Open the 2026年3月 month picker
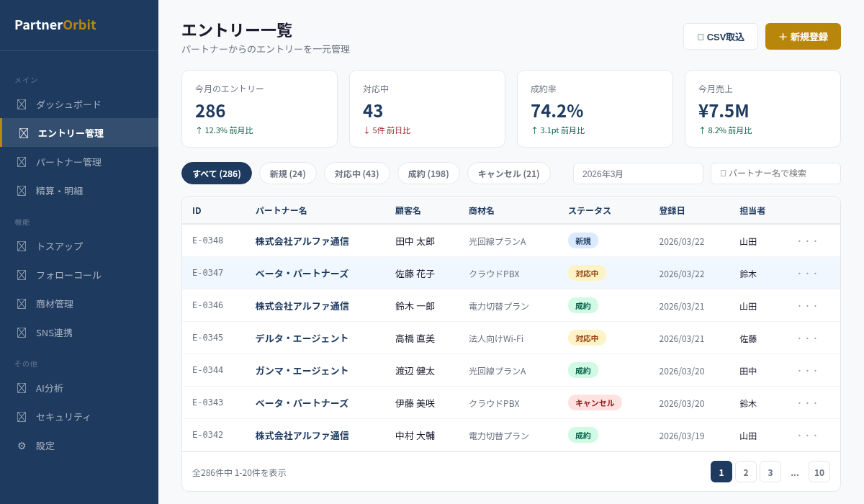The height and width of the screenshot is (504, 864). click(638, 174)
